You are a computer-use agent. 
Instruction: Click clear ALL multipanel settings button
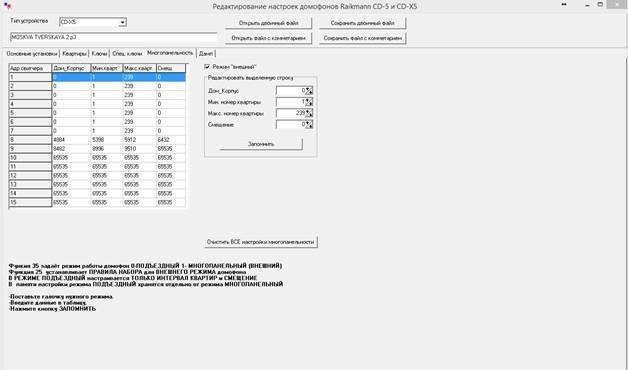pos(261,242)
